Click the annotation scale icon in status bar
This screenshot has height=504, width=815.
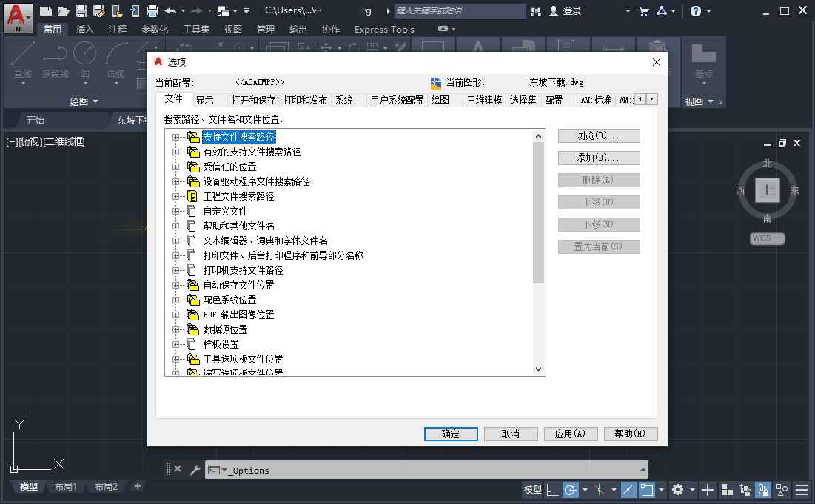[x=727, y=489]
